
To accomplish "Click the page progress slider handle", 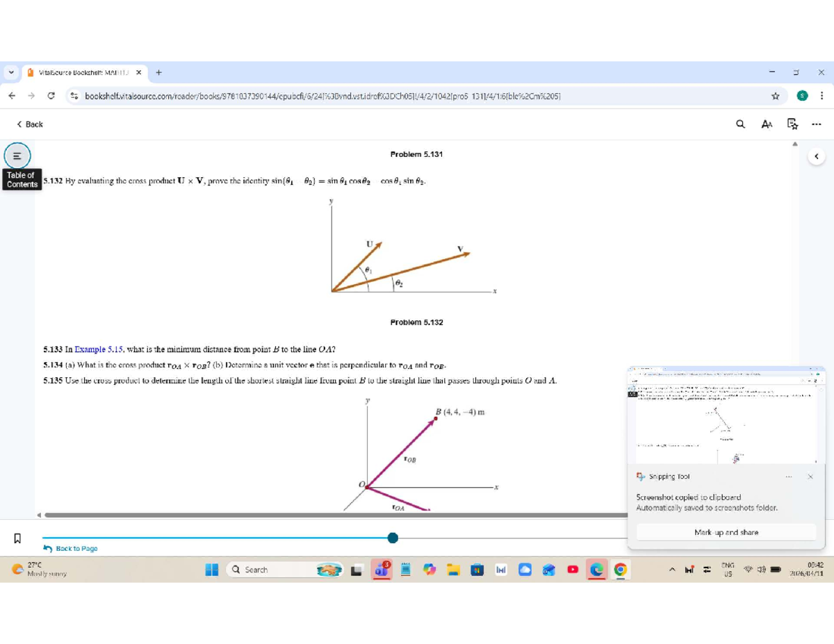I will tap(393, 538).
